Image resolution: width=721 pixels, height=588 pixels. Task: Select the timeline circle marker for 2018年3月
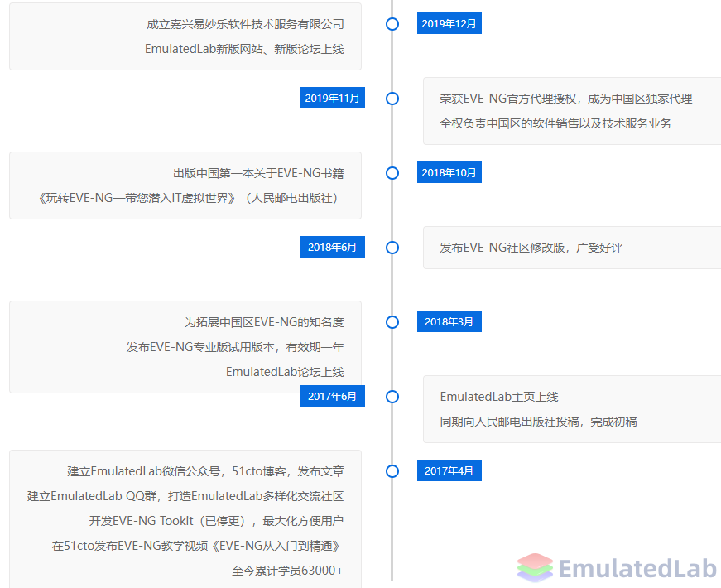point(392,322)
